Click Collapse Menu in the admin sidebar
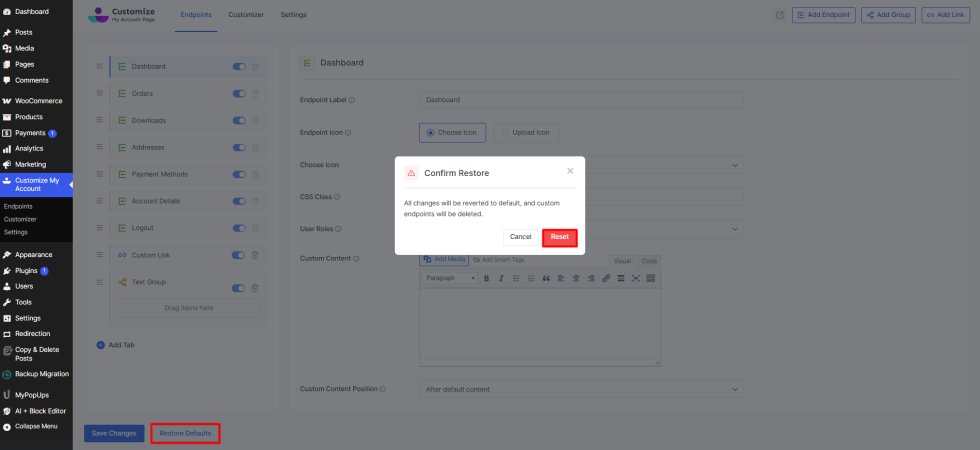This screenshot has width=980, height=450. click(36, 426)
